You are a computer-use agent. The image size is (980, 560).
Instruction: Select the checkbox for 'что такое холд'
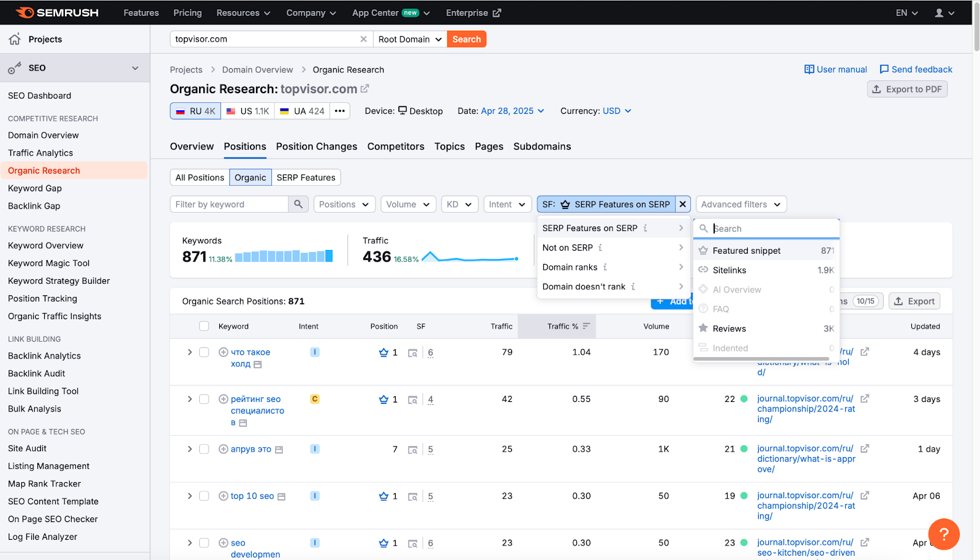coord(204,352)
